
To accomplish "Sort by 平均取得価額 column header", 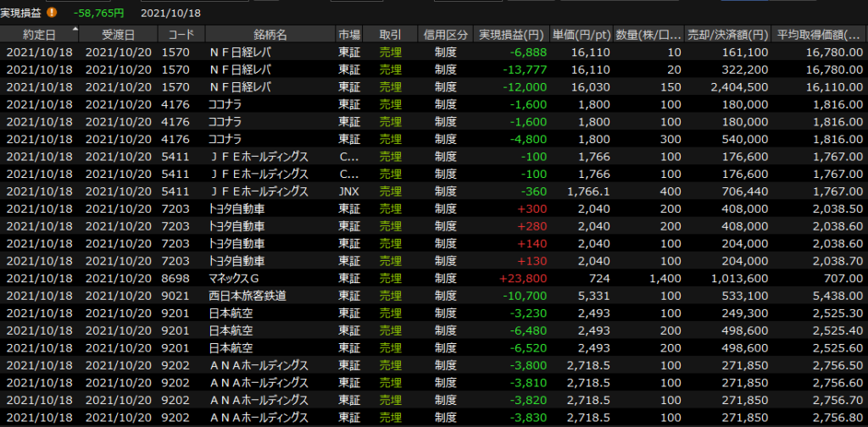I will (x=820, y=35).
